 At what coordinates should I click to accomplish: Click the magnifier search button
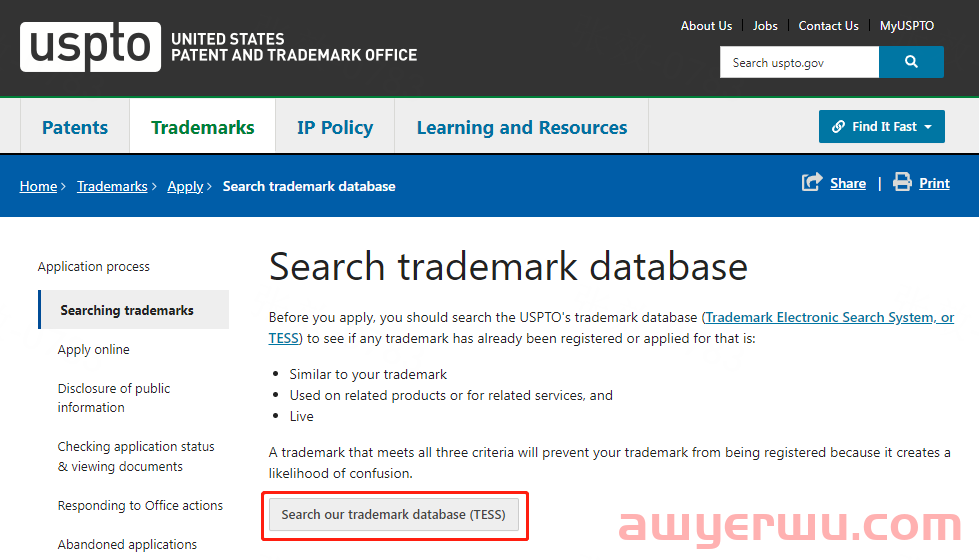point(911,62)
